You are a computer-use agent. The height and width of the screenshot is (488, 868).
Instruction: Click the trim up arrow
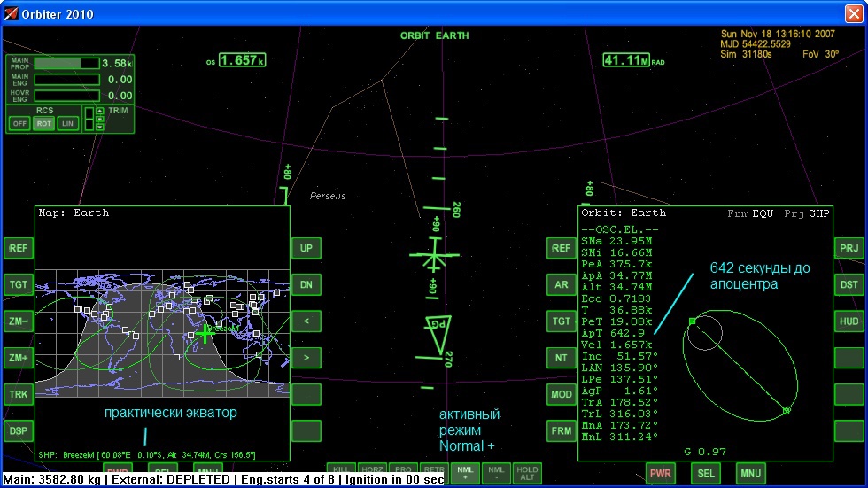(x=99, y=112)
